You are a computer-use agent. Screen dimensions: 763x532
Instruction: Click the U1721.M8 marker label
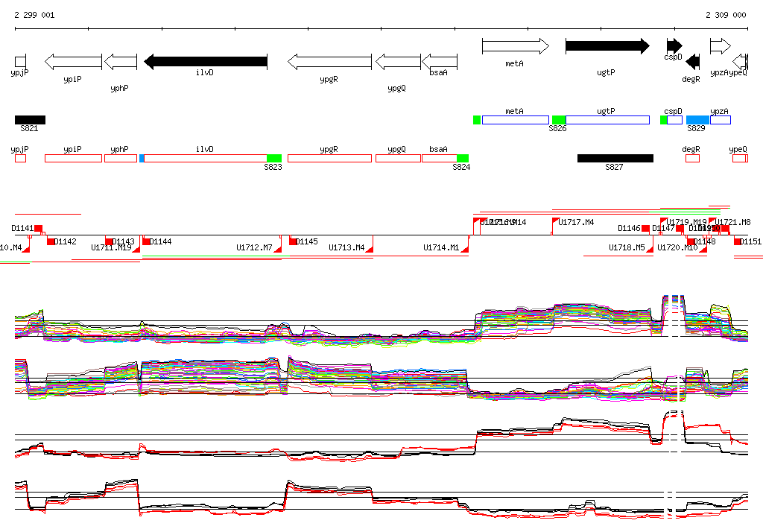(733, 223)
